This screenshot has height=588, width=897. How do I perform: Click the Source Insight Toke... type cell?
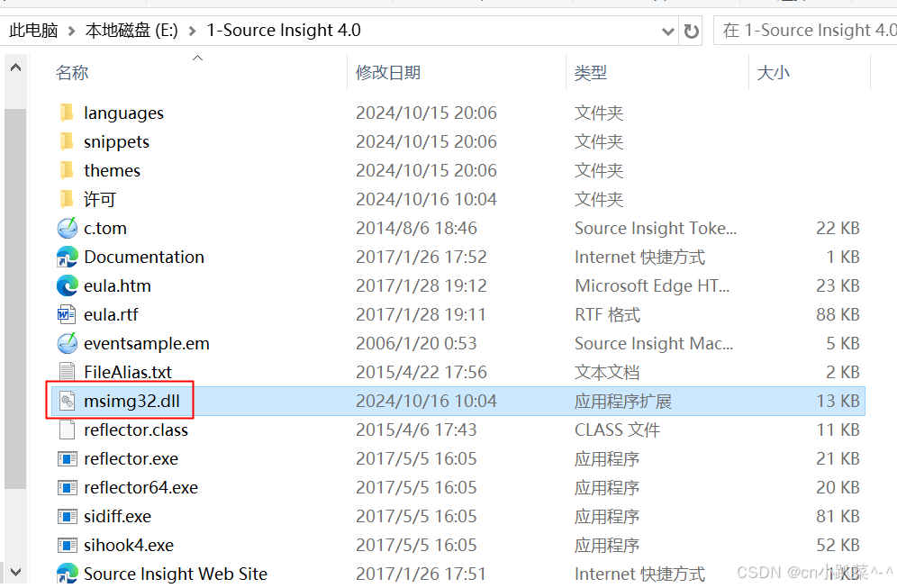point(656,228)
